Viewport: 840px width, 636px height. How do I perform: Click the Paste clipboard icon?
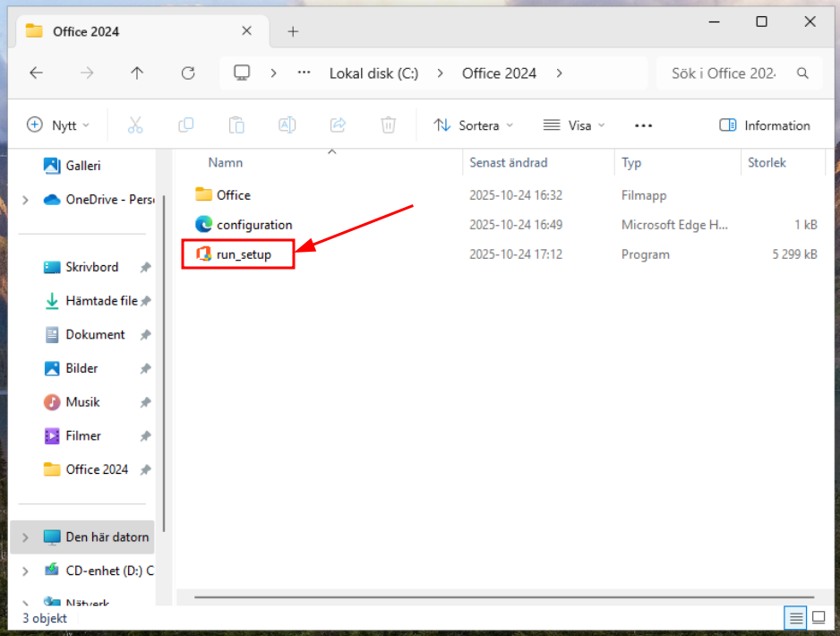click(236, 125)
